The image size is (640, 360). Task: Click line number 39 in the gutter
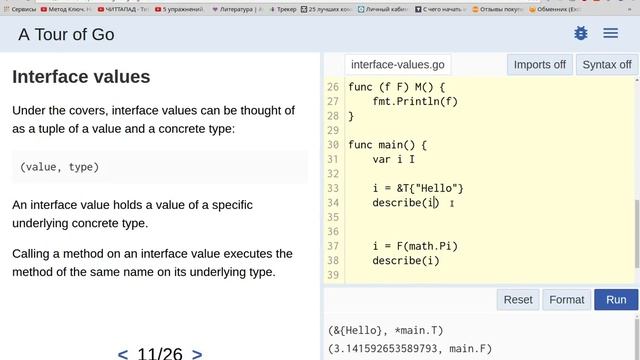coord(333,275)
